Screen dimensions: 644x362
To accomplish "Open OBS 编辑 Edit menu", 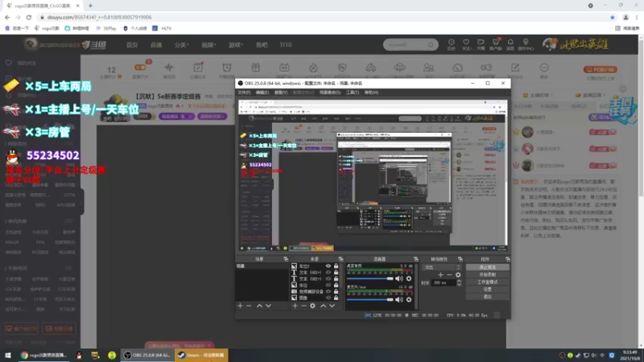I will pos(262,93).
